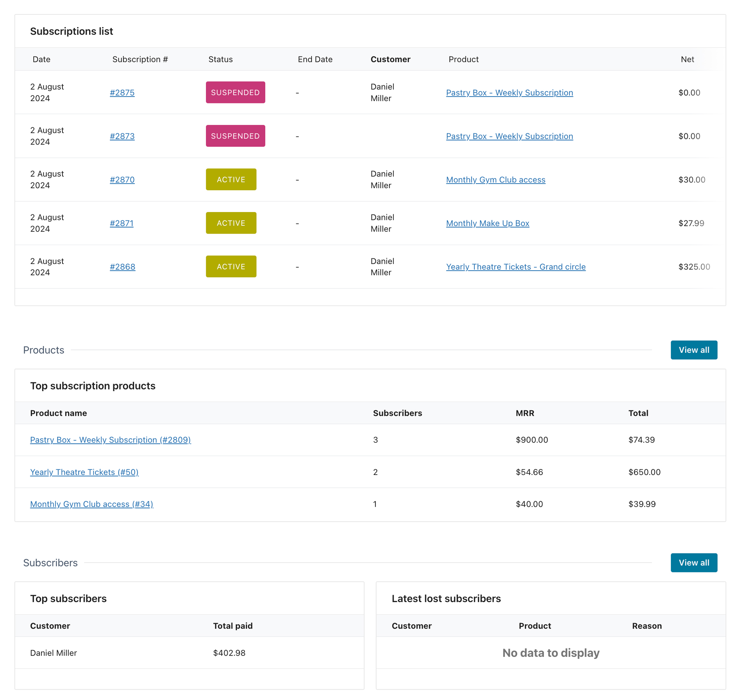Click ACTIVE status badge for #2870
Screen dimensions: 740x700
coord(231,180)
